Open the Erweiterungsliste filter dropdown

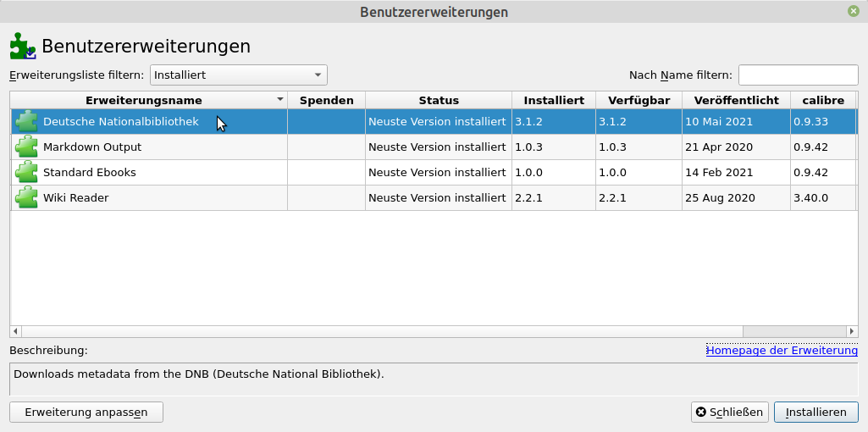[239, 75]
